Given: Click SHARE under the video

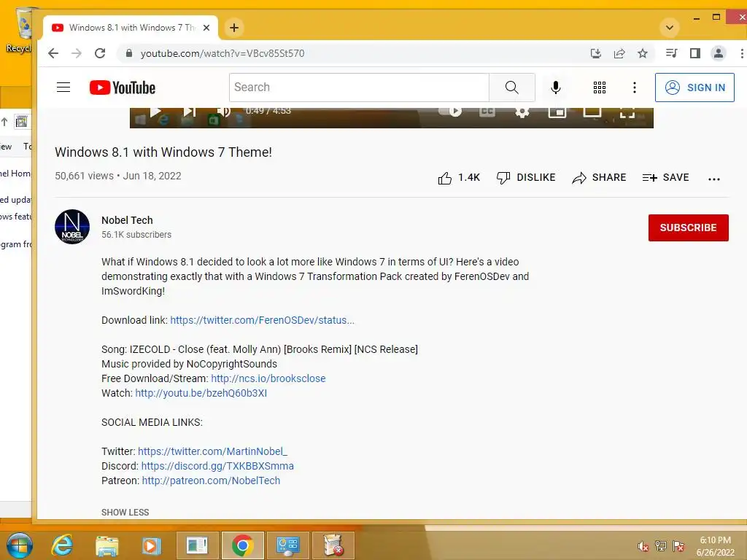Looking at the screenshot, I should click(x=599, y=178).
